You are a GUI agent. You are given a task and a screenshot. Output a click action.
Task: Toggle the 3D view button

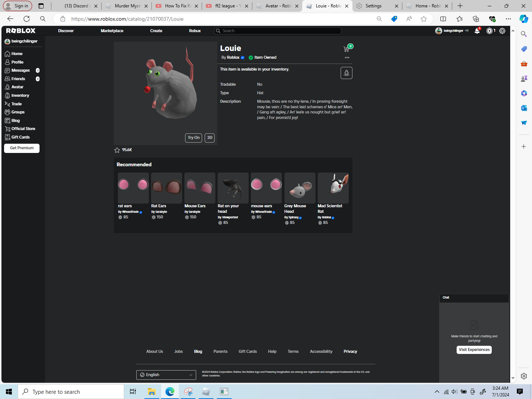210,138
